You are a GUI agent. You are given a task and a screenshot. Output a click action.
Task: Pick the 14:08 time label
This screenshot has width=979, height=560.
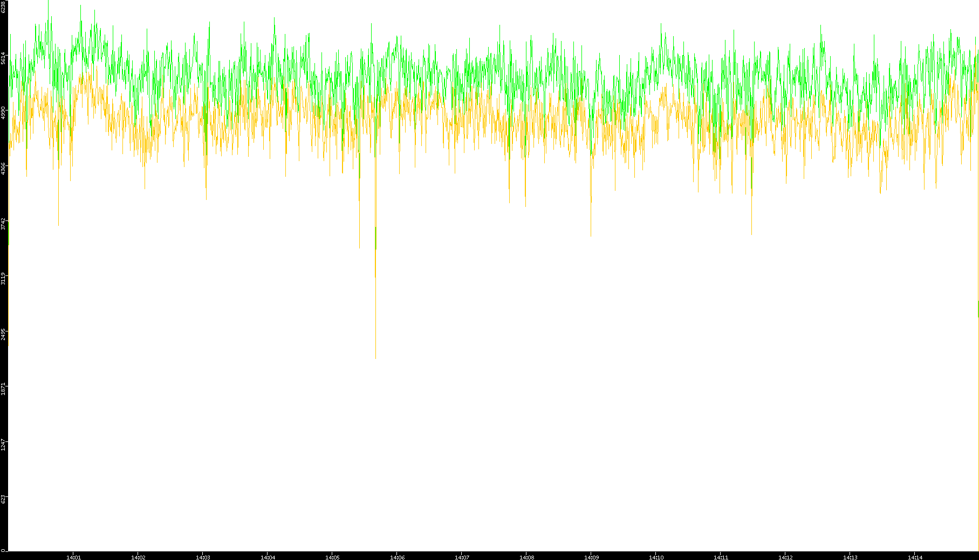point(526,557)
